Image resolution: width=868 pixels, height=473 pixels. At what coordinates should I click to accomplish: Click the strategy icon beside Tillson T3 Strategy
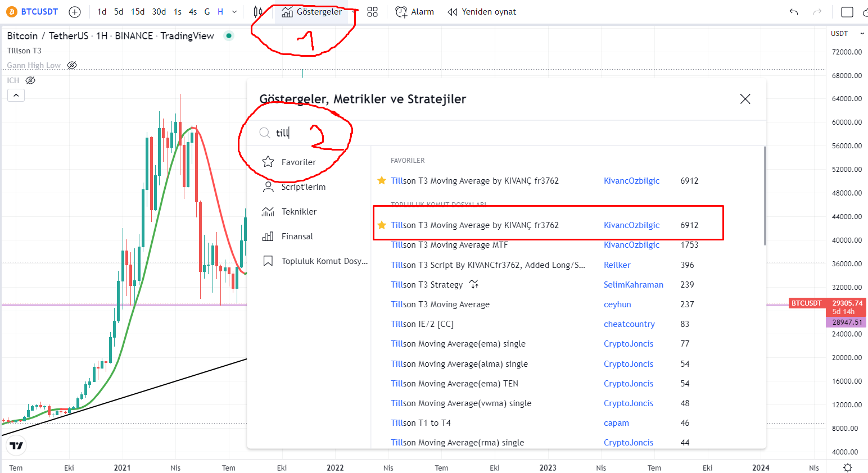pos(474,284)
